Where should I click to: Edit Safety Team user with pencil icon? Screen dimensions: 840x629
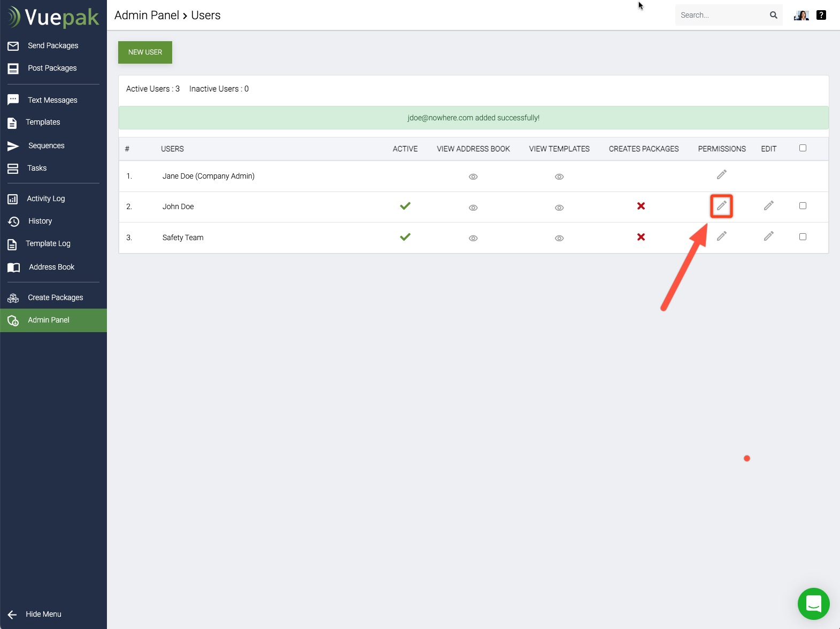pyautogui.click(x=768, y=236)
